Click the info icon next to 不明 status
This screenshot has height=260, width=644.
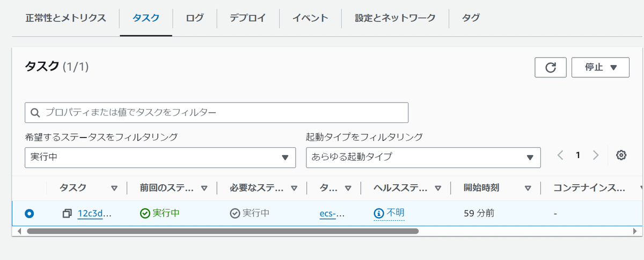coord(379,213)
